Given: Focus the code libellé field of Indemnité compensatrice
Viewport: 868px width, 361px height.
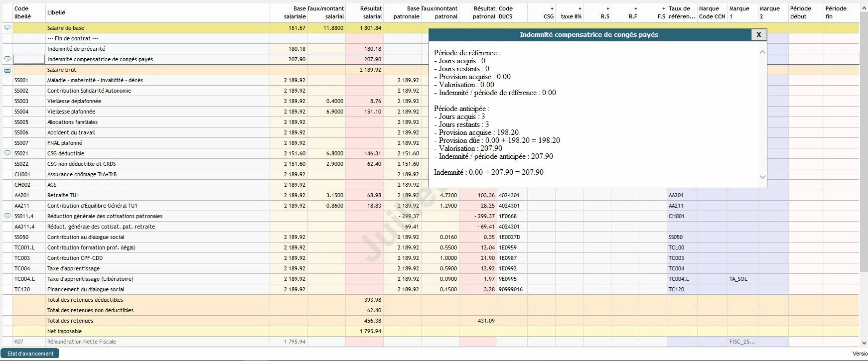Looking at the screenshot, I should 29,59.
